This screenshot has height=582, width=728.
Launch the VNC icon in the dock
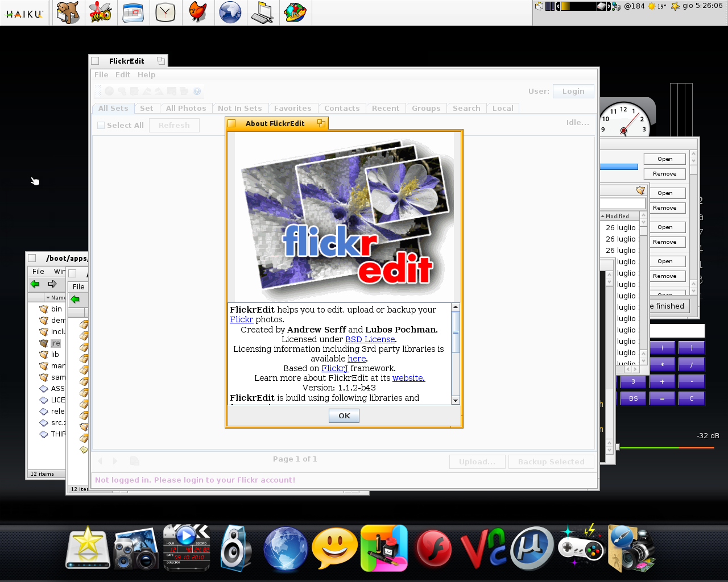tap(483, 549)
